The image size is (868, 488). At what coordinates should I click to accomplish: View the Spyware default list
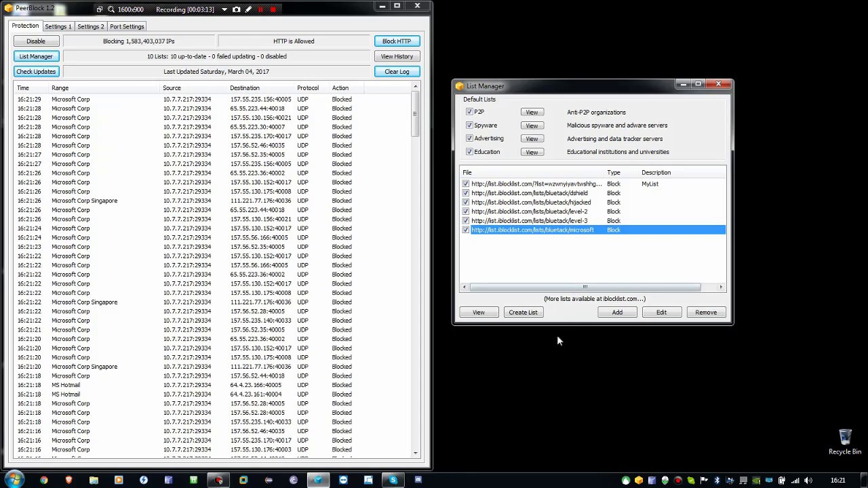[x=532, y=125]
